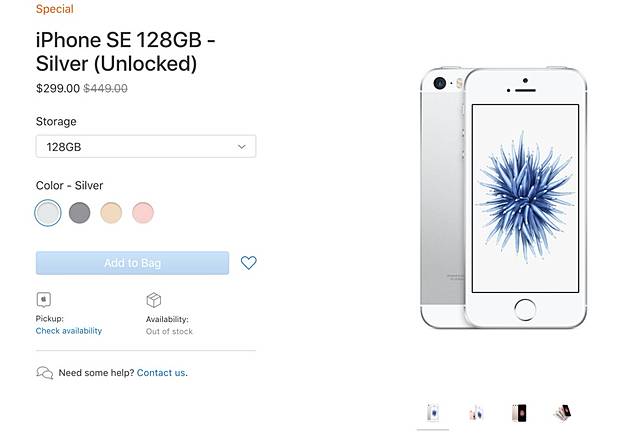Image resolution: width=644 pixels, height=440 pixels.
Task: Open the Storage 128GB dropdown
Action: (146, 147)
